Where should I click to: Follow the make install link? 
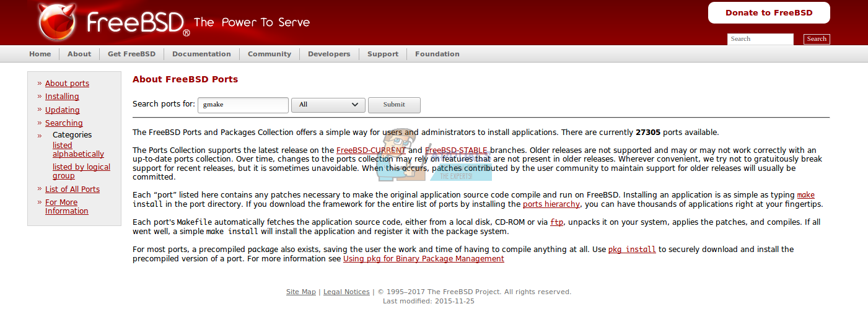[805, 195]
